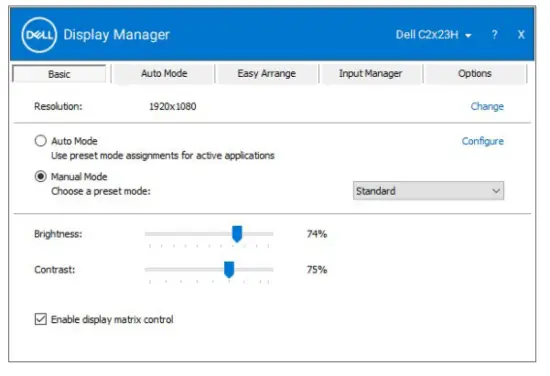Expand the Standard preset mode dropdown
This screenshot has width=550, height=376.
pyautogui.click(x=428, y=191)
